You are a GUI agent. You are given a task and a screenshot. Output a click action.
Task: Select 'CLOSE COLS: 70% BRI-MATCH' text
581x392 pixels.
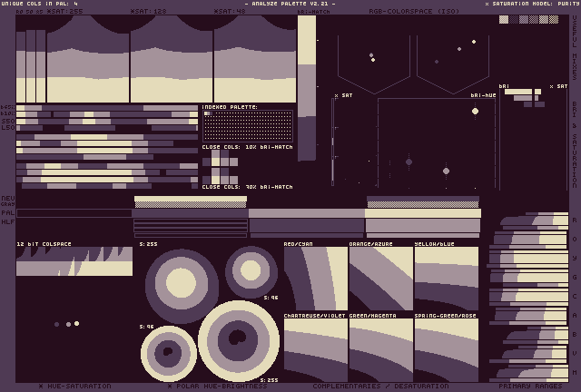click(247, 187)
